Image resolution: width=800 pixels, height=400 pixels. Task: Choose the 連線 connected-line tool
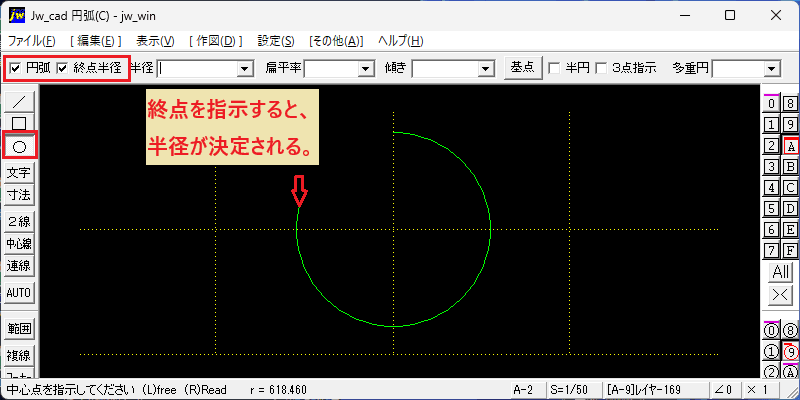19,266
